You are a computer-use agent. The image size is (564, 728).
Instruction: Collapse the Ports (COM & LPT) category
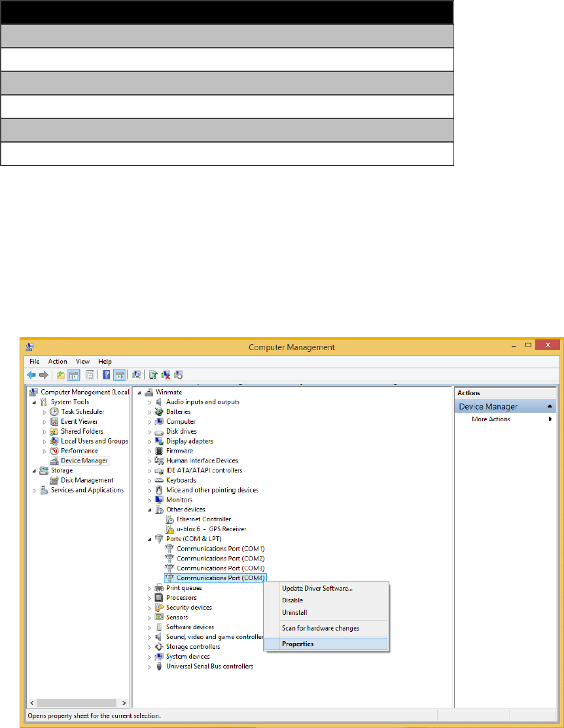click(x=150, y=540)
